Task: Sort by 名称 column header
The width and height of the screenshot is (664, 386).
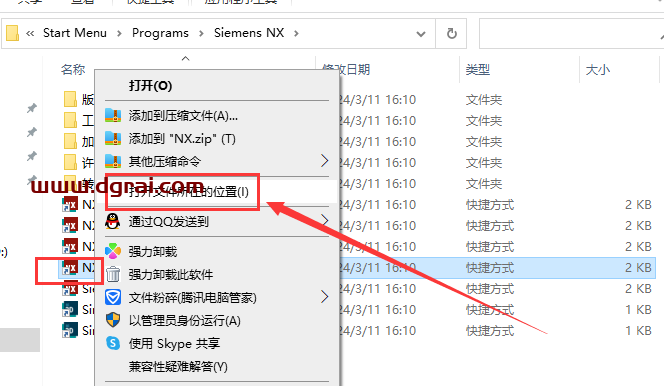Action: 73,69
